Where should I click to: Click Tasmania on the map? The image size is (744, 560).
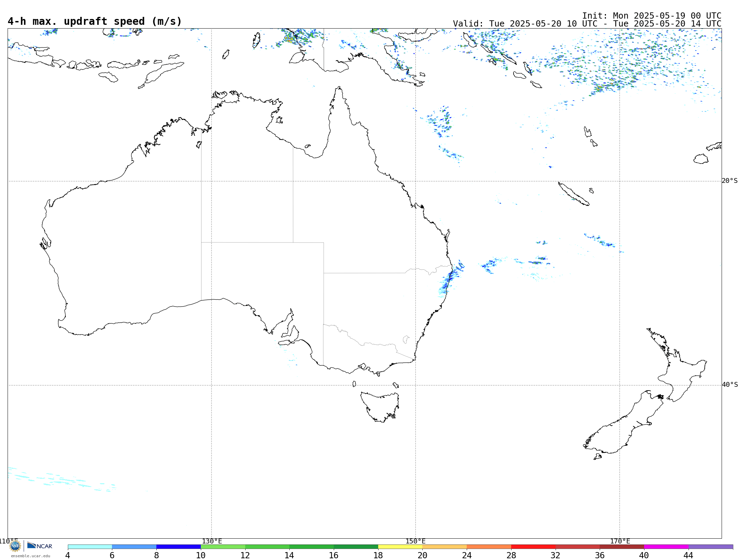point(380,406)
